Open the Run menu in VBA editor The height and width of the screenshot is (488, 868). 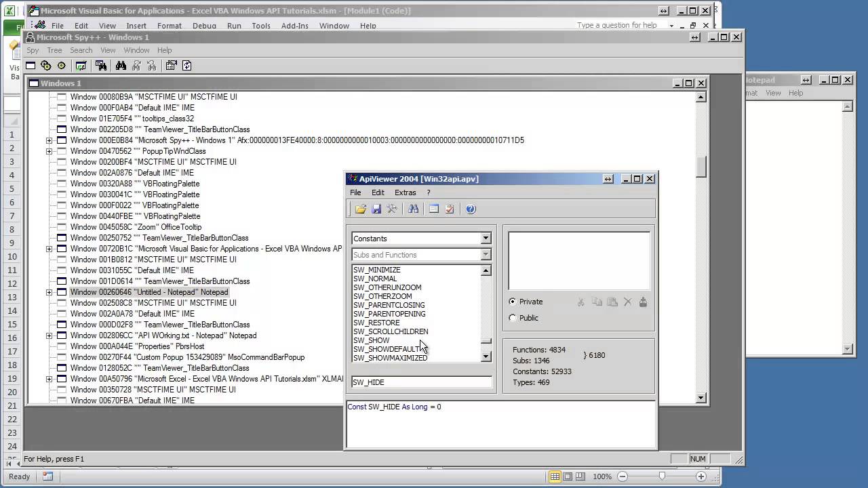click(234, 26)
